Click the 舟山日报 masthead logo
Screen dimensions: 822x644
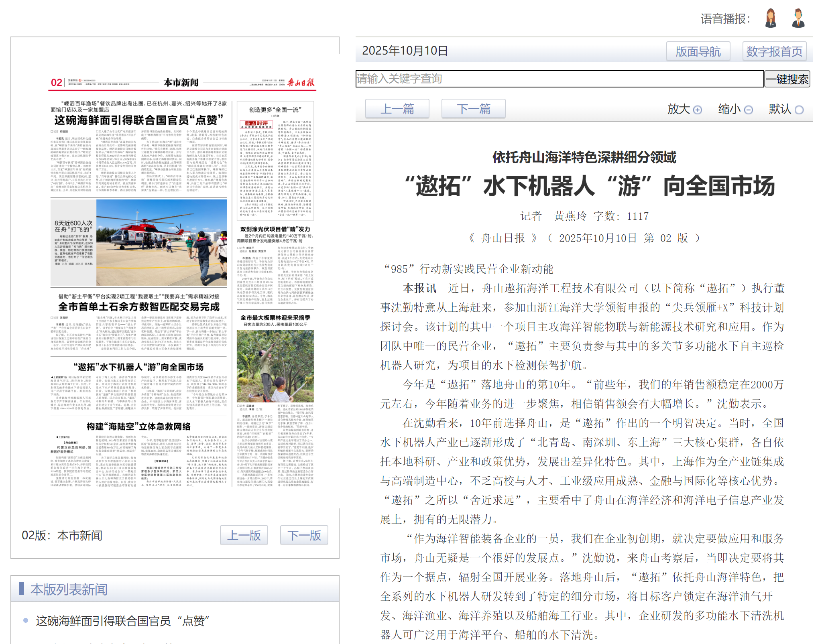pos(301,83)
